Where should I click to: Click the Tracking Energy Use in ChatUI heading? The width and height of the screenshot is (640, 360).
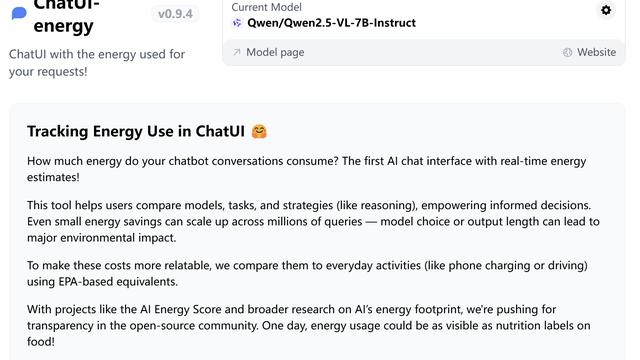[136, 131]
